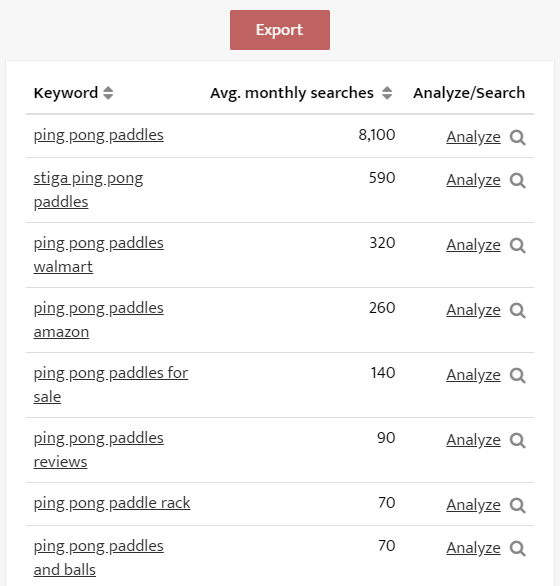The image size is (560, 586).
Task: Search magnifier icon for ping pong paddles row
Action: tap(518, 137)
